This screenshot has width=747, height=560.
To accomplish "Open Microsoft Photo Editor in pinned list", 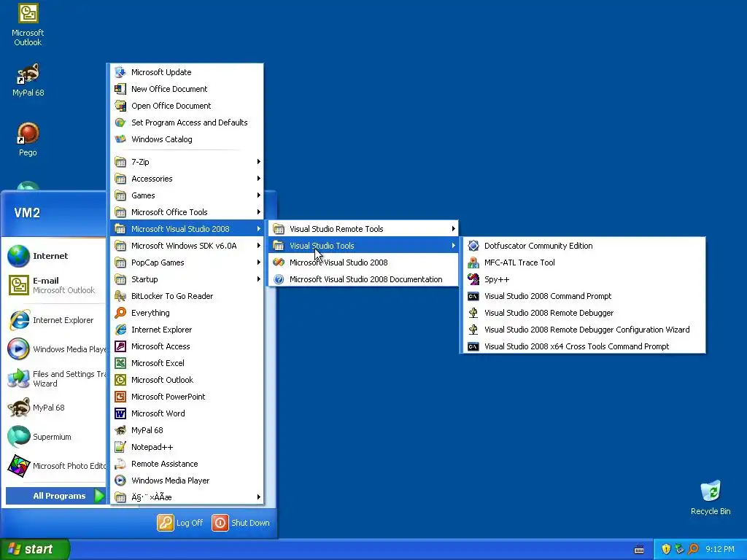I will [x=56, y=466].
